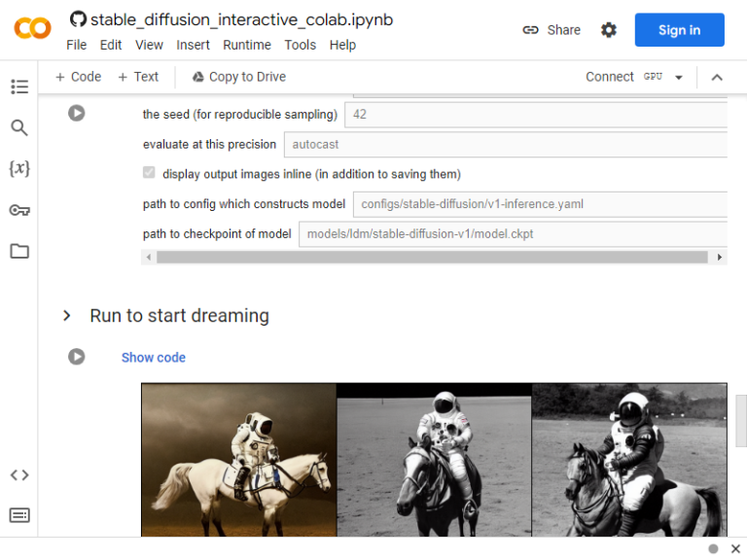747x560 pixels.
Task: Click the Share button label
Action: [563, 30]
